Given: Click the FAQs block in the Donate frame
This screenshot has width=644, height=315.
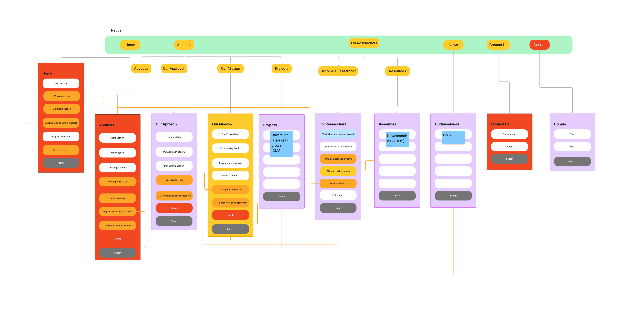Looking at the screenshot, I should (x=572, y=147).
